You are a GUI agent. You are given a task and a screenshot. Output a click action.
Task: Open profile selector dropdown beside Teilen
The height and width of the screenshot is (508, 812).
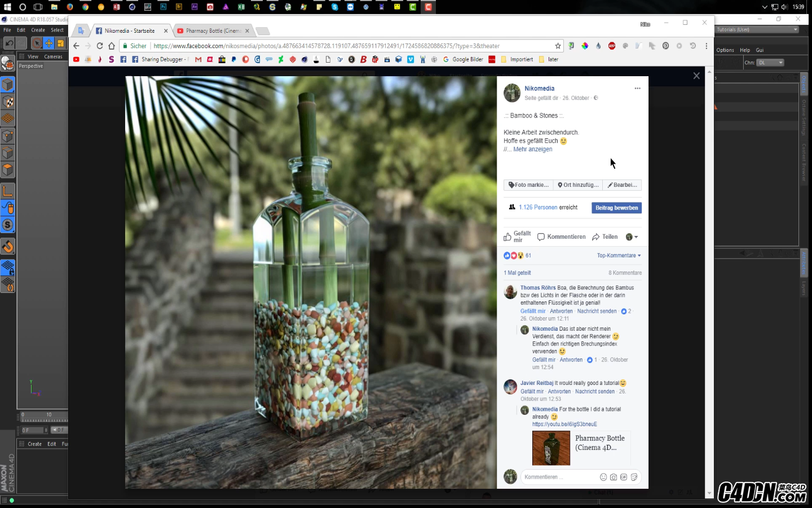click(x=632, y=237)
